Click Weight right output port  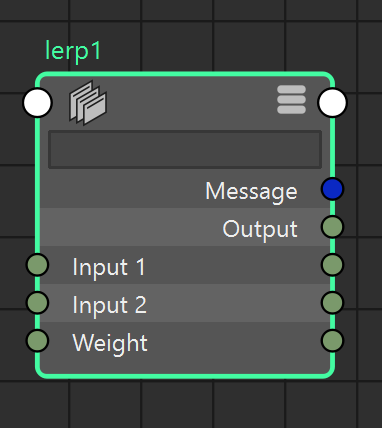click(332, 341)
